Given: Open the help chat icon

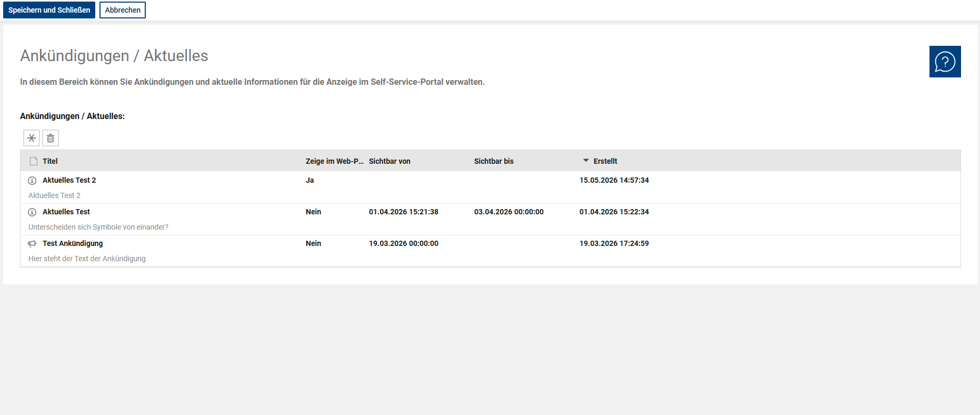Looking at the screenshot, I should click(945, 62).
